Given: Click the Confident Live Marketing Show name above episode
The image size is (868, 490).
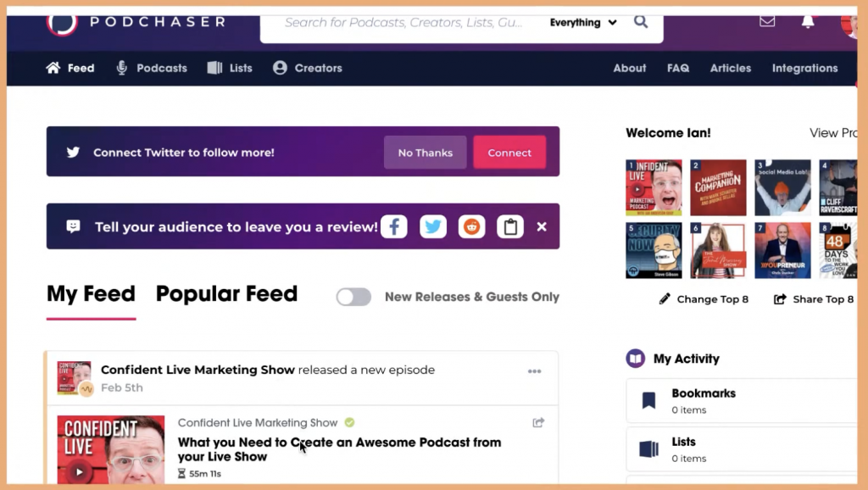Looking at the screenshot, I should 258,422.
